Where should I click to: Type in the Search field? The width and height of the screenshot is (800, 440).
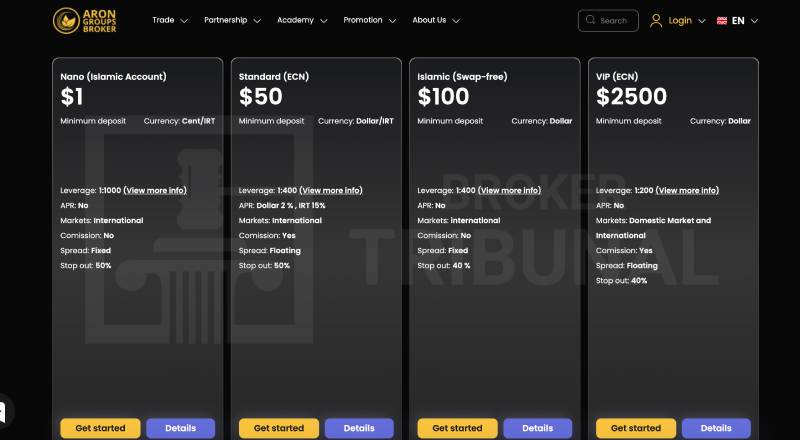[614, 20]
